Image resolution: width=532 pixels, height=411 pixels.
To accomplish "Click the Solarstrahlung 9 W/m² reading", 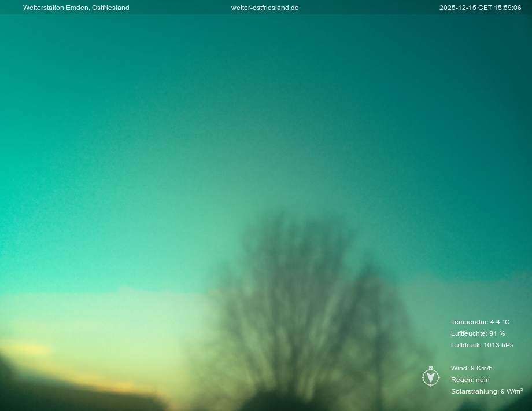I will [x=486, y=391].
